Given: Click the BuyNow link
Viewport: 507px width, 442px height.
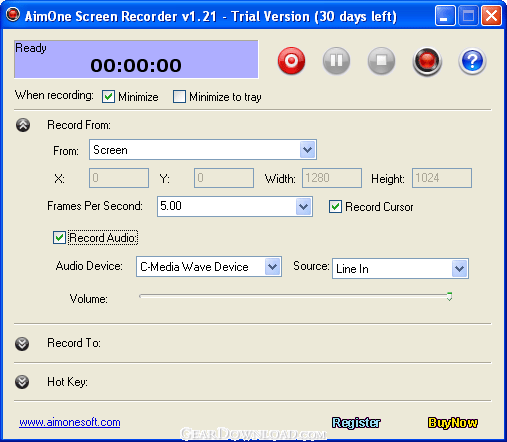Looking at the screenshot, I should 453,423.
